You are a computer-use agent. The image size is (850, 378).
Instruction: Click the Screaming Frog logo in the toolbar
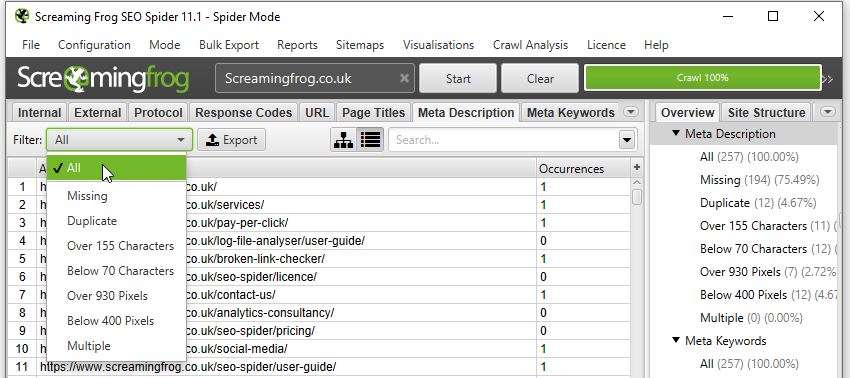pyautogui.click(x=103, y=78)
